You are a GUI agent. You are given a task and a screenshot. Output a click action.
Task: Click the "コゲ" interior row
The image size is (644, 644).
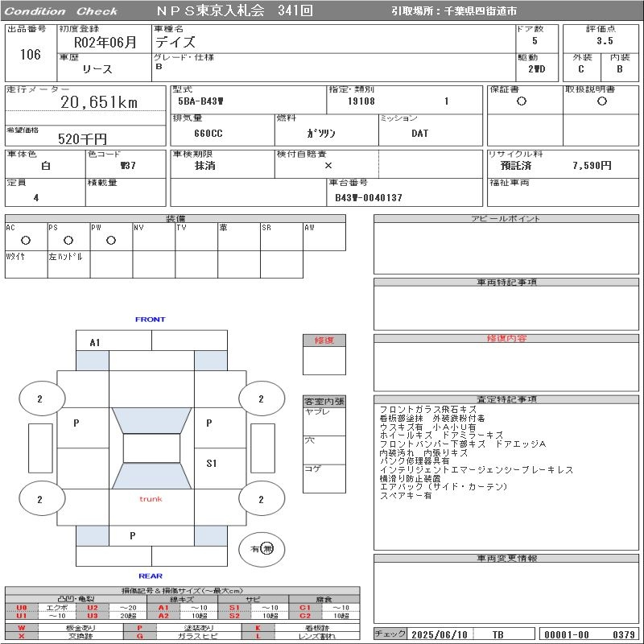click(324, 479)
